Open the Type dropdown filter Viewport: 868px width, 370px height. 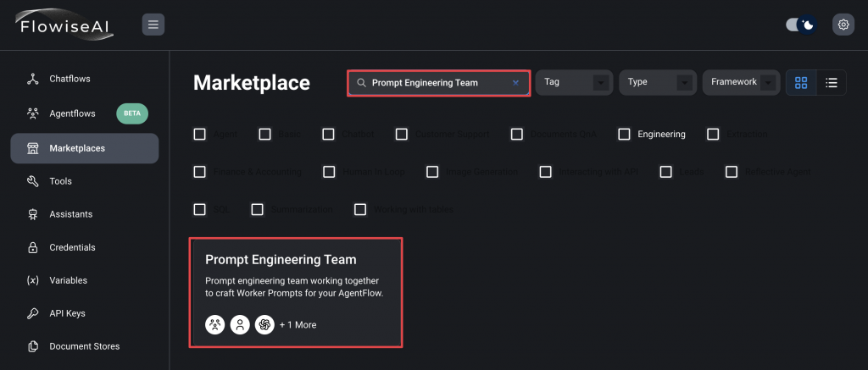pos(657,82)
